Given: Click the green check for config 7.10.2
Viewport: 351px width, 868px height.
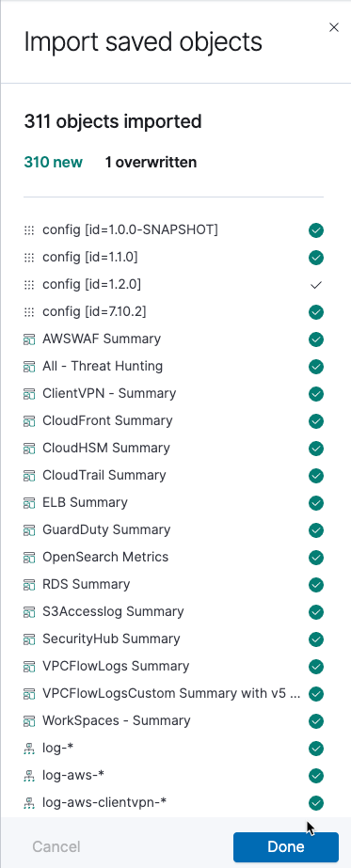Looking at the screenshot, I should point(316,312).
